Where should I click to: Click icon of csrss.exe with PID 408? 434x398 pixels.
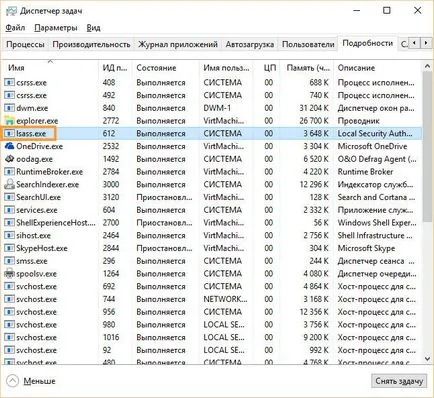coord(9,82)
